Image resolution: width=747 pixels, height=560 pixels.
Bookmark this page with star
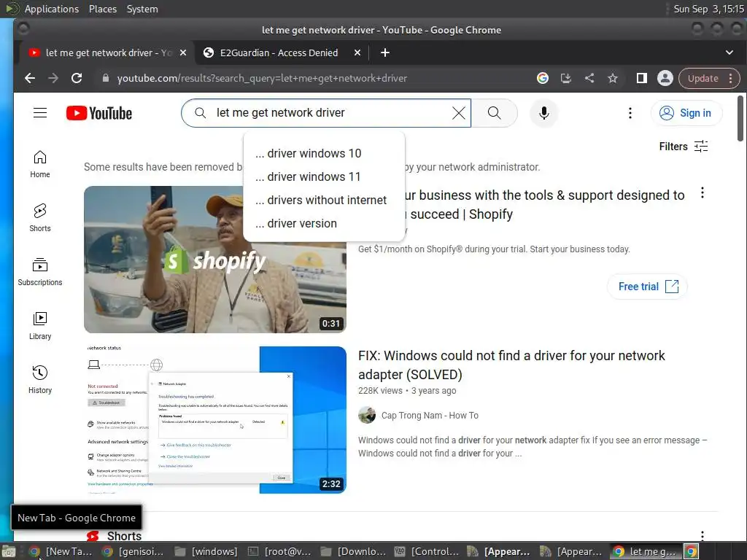click(x=613, y=78)
